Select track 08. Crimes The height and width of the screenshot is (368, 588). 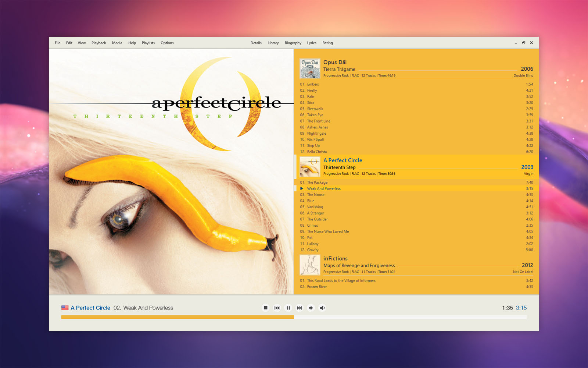(x=416, y=225)
